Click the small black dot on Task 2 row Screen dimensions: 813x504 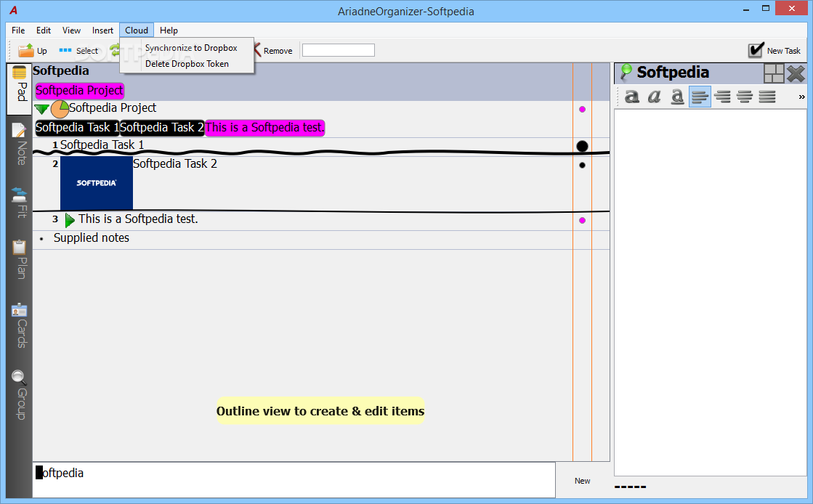582,166
